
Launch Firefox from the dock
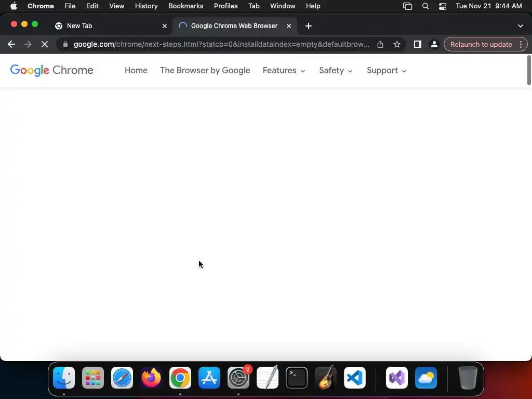click(x=151, y=378)
